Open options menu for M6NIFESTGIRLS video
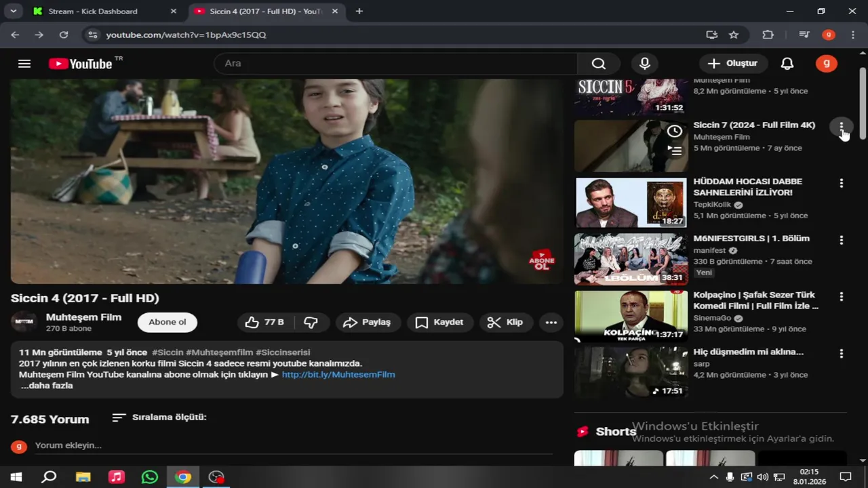Screen dimensions: 868x488 841,240
